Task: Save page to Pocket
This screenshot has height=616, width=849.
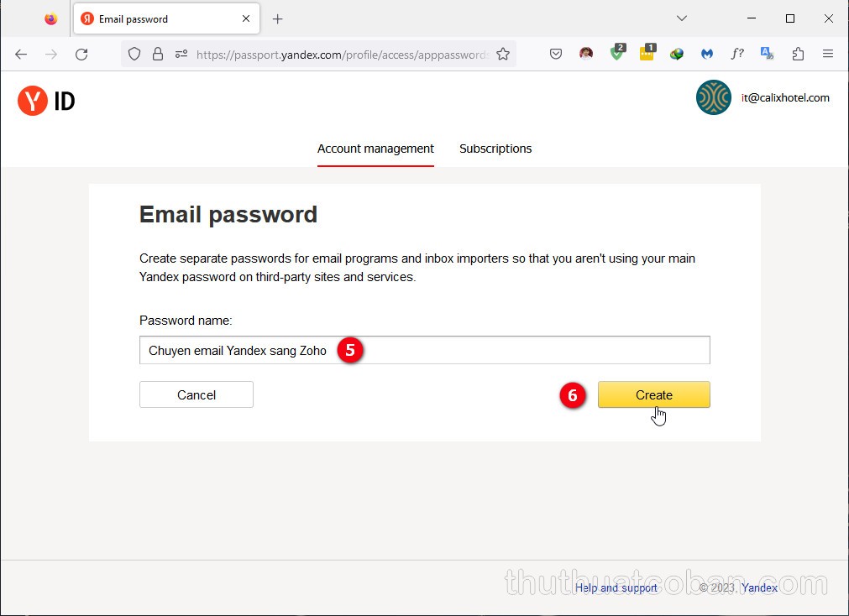Action: click(x=556, y=54)
